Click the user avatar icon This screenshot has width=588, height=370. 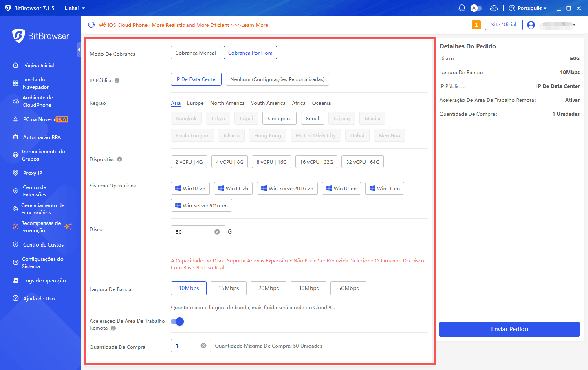click(x=531, y=25)
